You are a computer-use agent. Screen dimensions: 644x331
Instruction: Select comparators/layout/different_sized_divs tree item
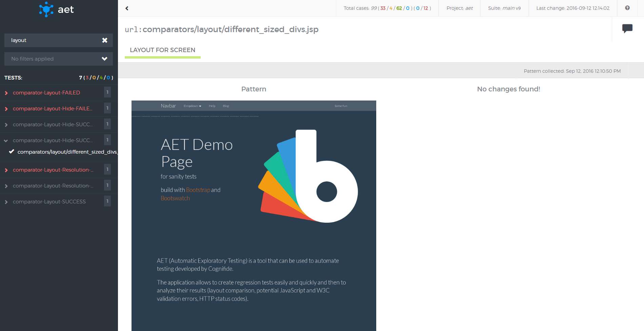67,152
